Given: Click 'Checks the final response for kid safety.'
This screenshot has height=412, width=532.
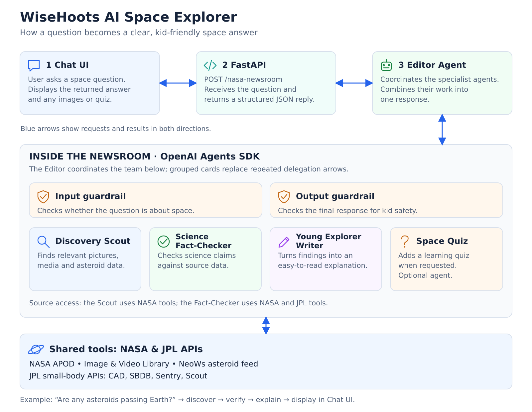Looking at the screenshot, I should 347,211.
